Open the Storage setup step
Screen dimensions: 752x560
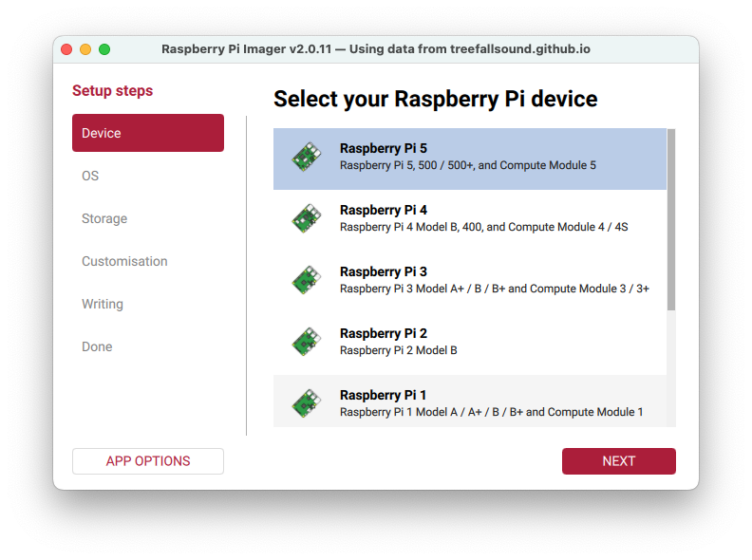point(104,218)
